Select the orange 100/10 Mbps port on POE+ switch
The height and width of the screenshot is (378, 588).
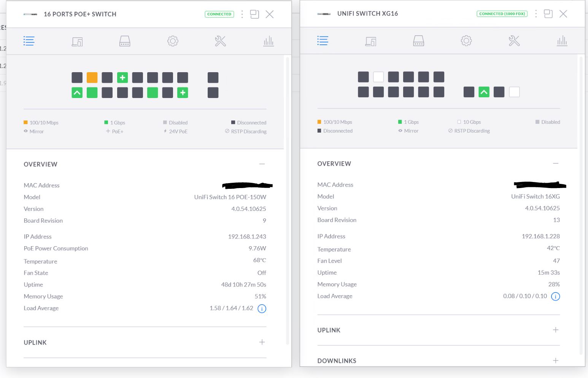click(x=92, y=77)
